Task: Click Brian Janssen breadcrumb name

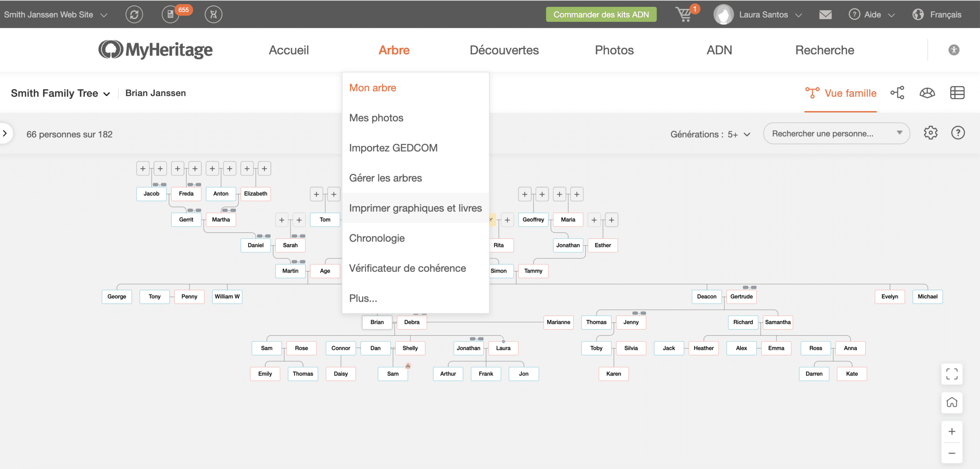Action: click(x=155, y=93)
